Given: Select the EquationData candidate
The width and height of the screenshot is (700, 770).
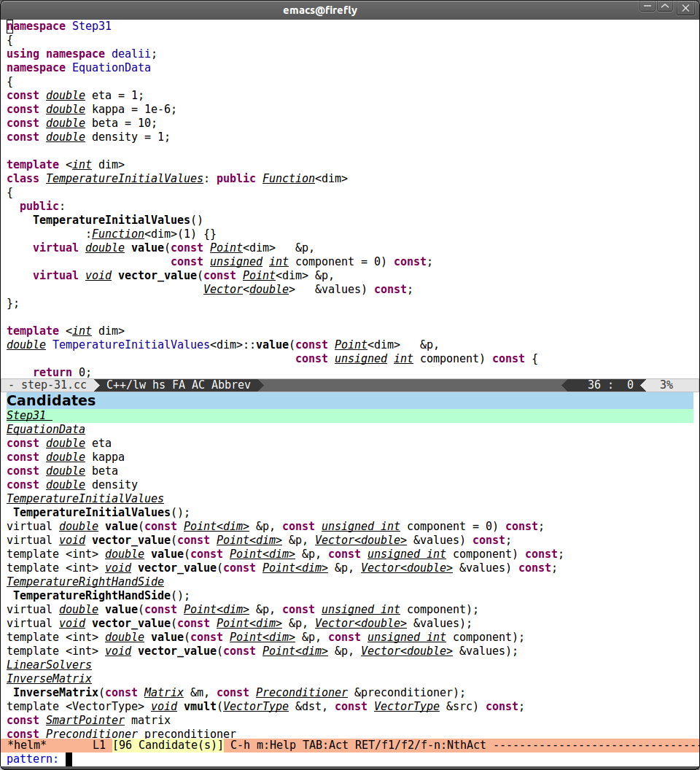Looking at the screenshot, I should (46, 429).
